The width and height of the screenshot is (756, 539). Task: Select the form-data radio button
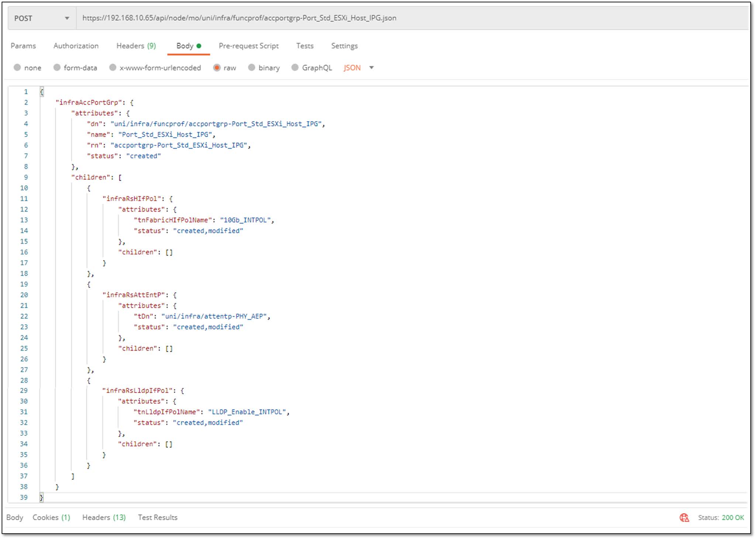[x=57, y=68]
